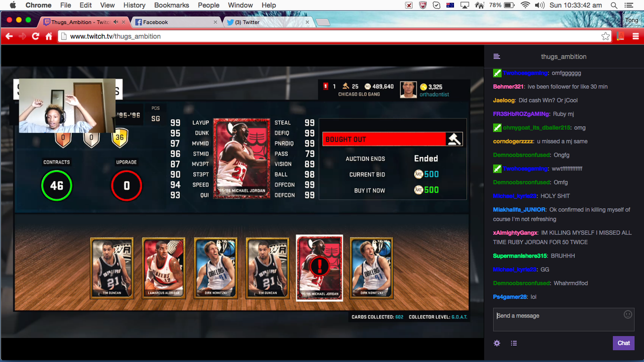Screen dimensions: 644x362
Task: Click username xAlmightyGangx in chat
Action: tap(515, 233)
